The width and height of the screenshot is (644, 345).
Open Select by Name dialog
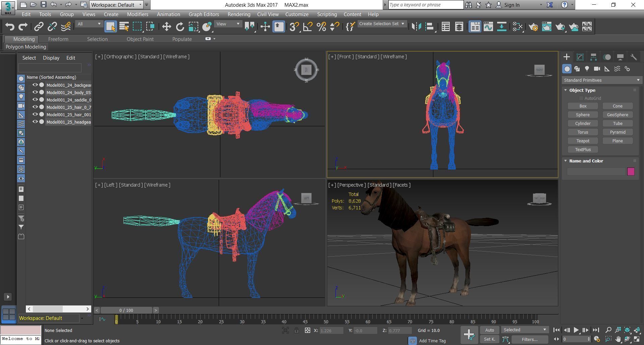pyautogui.click(x=124, y=26)
